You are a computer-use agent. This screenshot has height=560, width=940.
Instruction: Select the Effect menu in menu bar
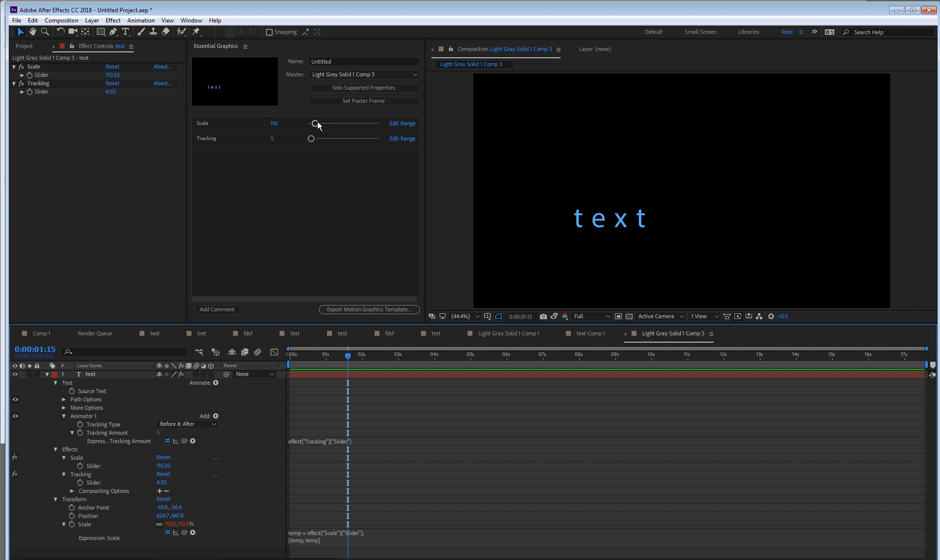click(x=112, y=20)
